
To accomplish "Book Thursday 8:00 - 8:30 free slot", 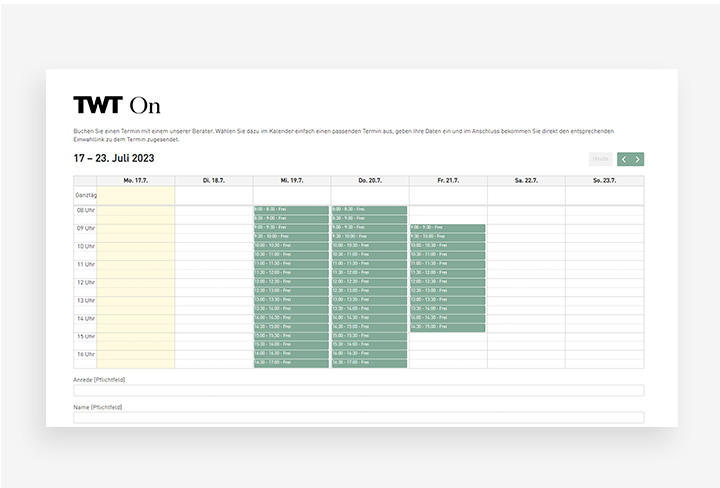I will point(369,210).
